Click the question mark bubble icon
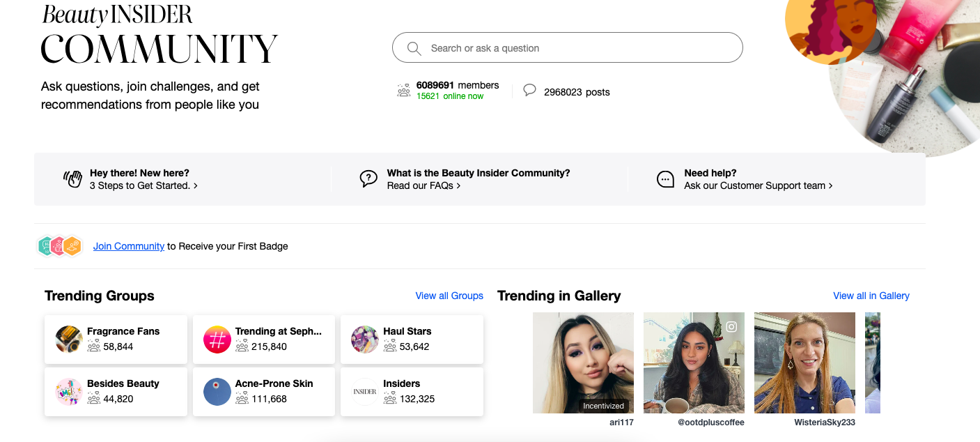The image size is (980, 442). pyautogui.click(x=368, y=179)
